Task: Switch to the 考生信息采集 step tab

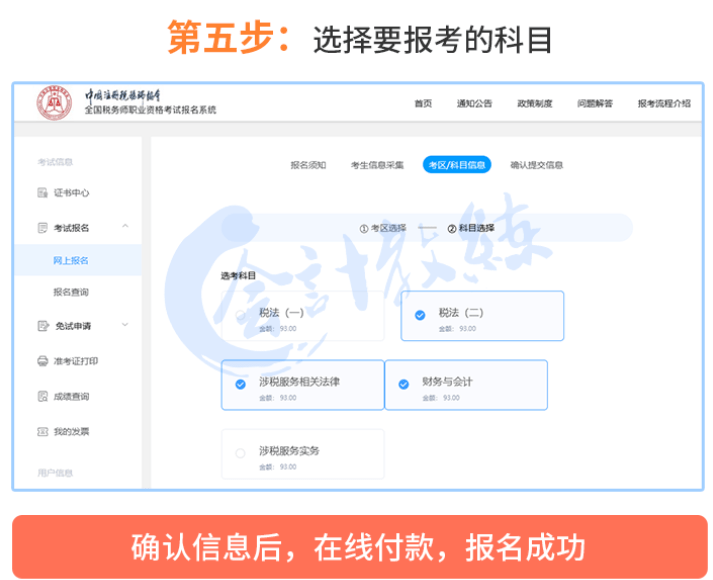Action: point(377,165)
